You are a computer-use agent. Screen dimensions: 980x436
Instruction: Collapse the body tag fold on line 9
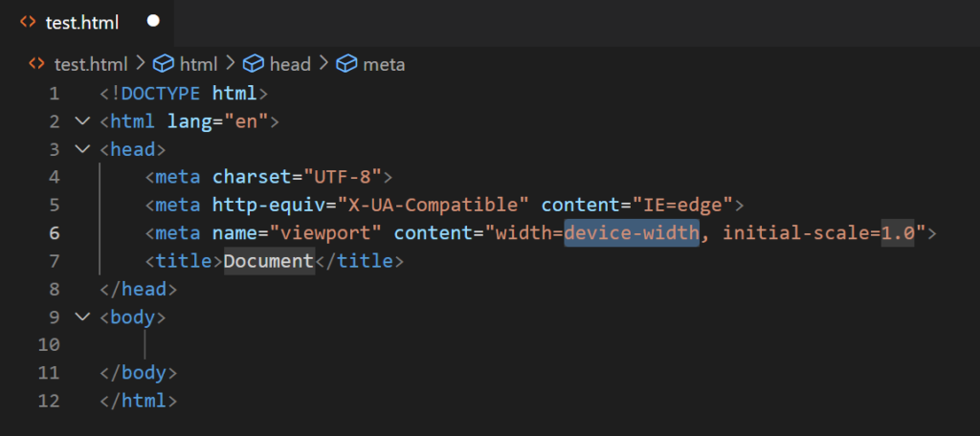tap(82, 316)
